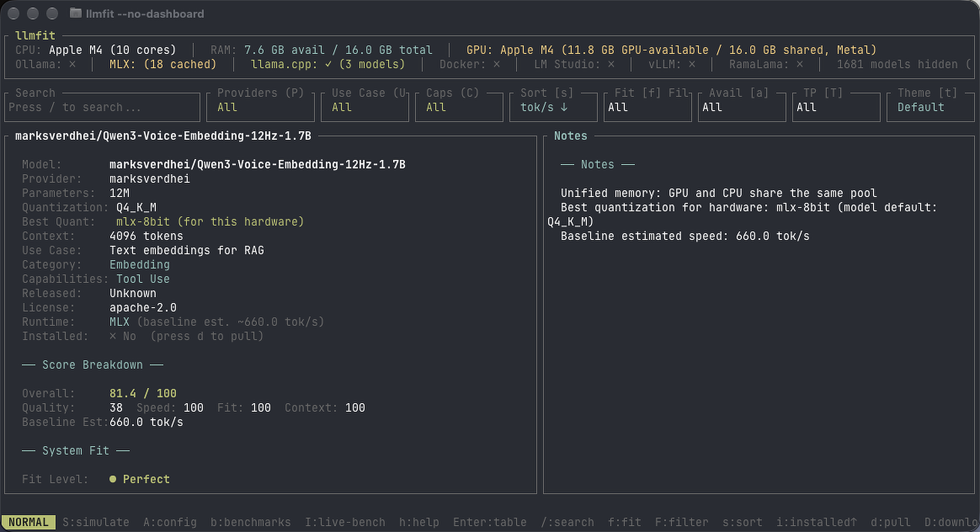
Task: Click /:search in the bottom bar
Action: 567,522
